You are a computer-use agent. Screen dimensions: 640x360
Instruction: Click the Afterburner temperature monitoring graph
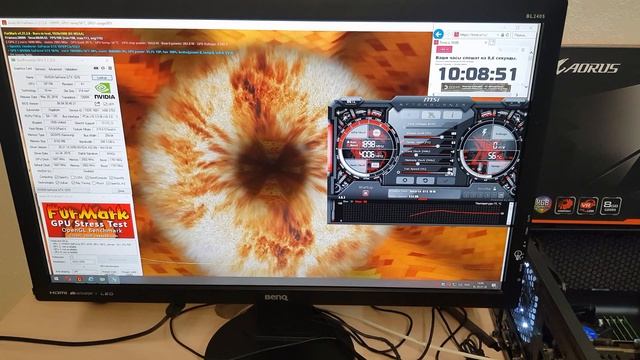422,213
